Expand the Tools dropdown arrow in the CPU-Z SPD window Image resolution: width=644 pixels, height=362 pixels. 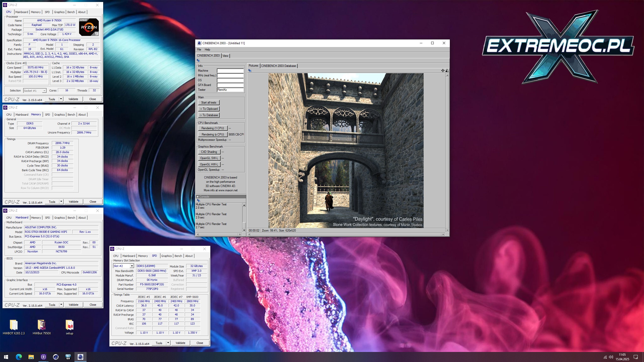pyautogui.click(x=168, y=343)
